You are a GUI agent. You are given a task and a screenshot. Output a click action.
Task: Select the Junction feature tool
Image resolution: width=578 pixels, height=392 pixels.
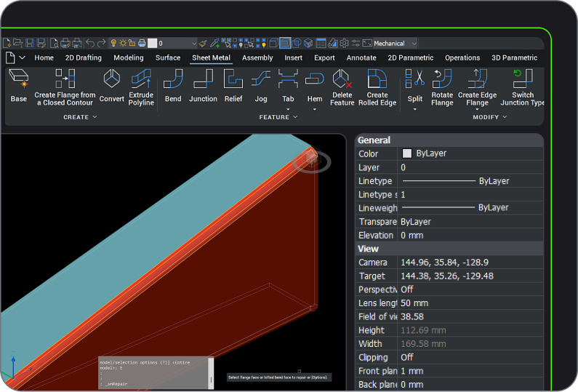click(203, 86)
